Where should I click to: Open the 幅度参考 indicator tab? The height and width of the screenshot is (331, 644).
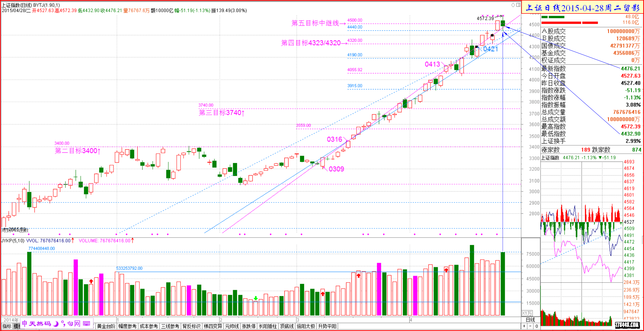(x=127, y=326)
